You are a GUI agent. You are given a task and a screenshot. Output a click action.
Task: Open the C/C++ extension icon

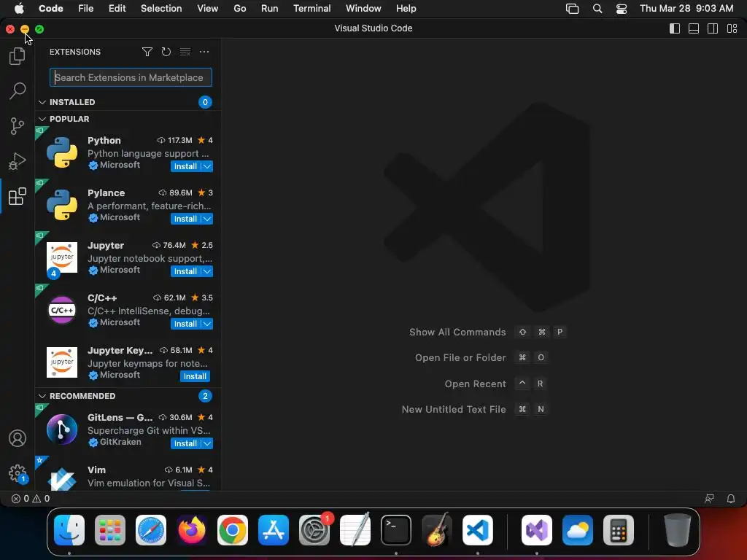point(62,310)
